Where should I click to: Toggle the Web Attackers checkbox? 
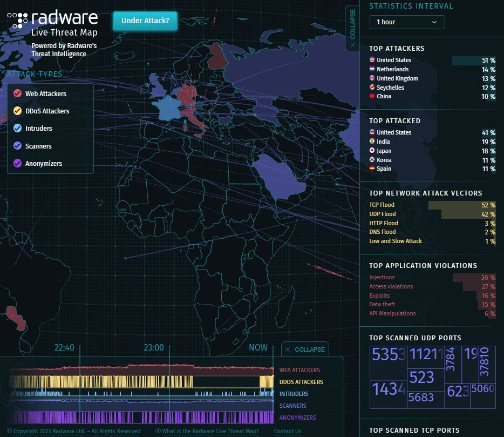point(17,93)
